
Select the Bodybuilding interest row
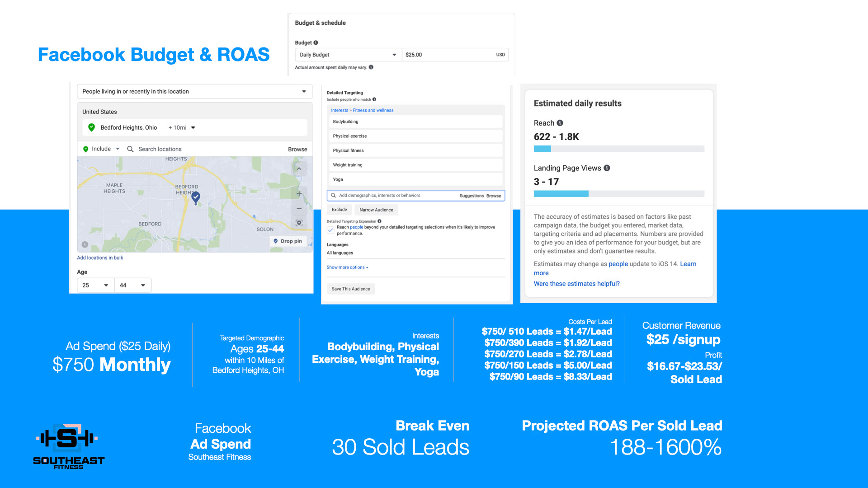[415, 122]
